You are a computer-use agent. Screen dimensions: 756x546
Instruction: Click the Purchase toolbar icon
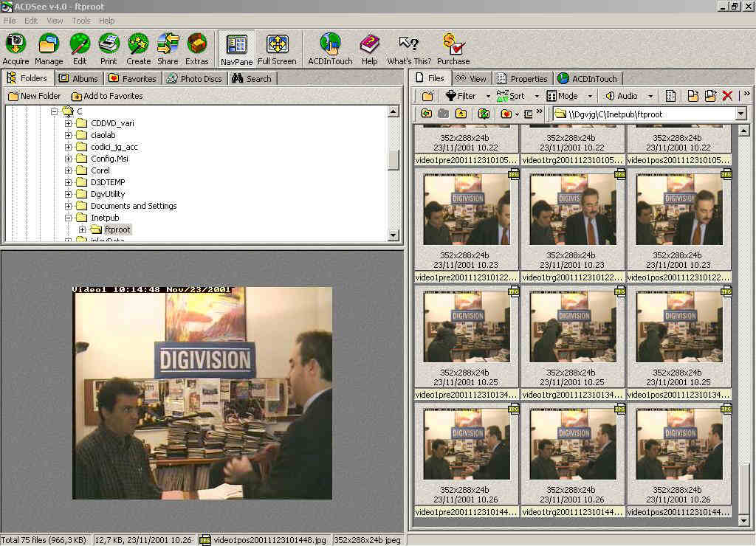[453, 49]
